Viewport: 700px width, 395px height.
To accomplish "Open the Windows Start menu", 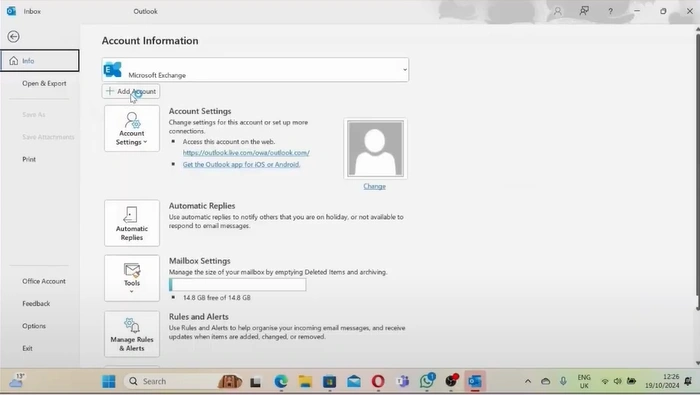I will pyautogui.click(x=108, y=382).
